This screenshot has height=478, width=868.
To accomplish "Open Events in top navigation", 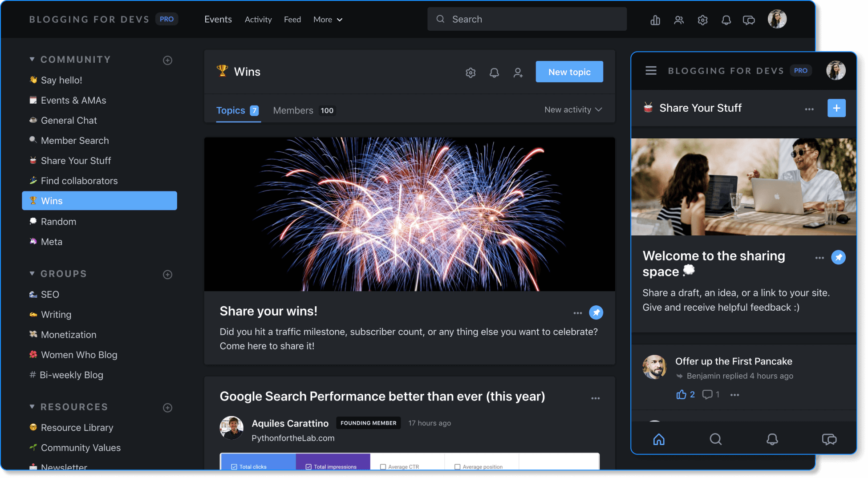I will [218, 20].
